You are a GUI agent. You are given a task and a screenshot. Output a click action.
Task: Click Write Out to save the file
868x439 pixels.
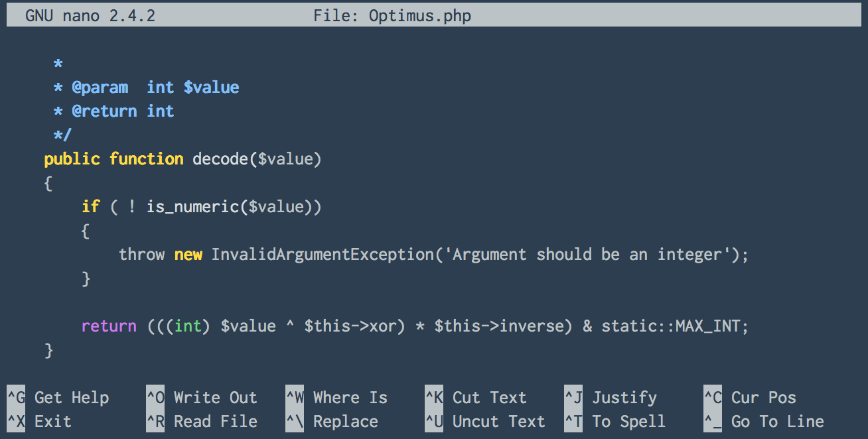tap(214, 397)
